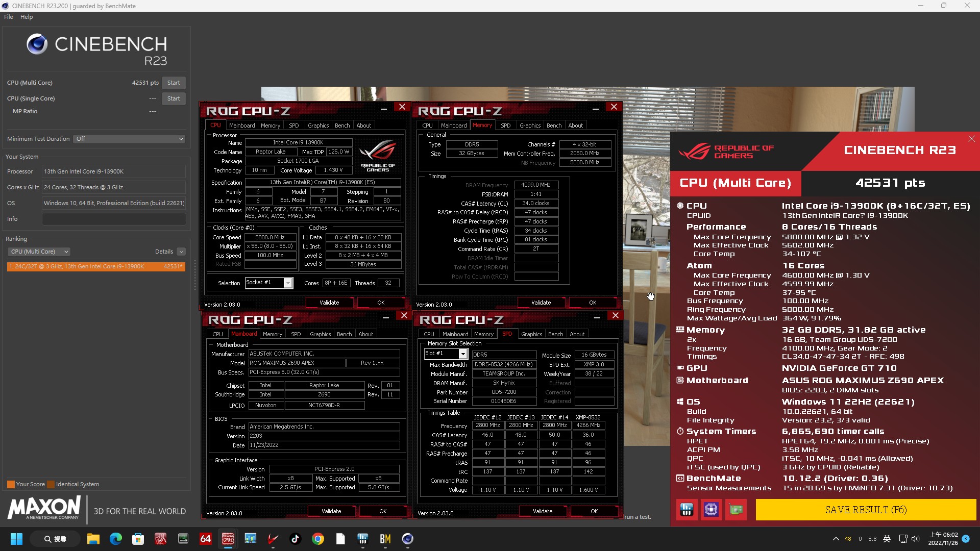The width and height of the screenshot is (980, 551).
Task: Select the i9-13900K ranking entry with 42531 score
Action: (96, 266)
